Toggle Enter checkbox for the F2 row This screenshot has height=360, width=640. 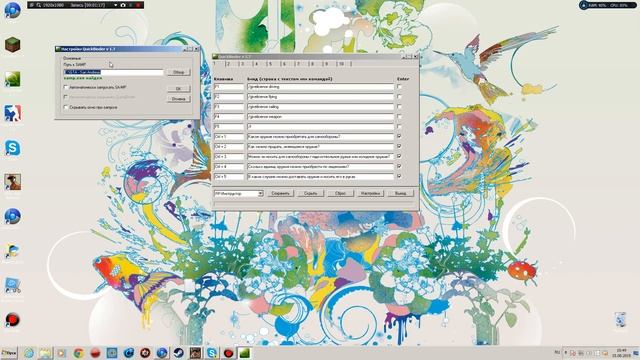(399, 97)
